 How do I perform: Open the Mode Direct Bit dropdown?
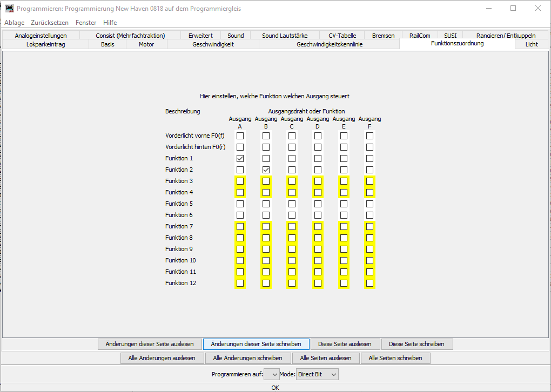coord(317,374)
